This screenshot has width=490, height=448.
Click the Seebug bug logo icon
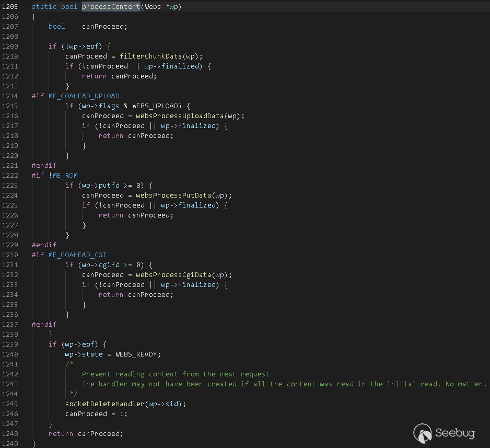pos(423,432)
